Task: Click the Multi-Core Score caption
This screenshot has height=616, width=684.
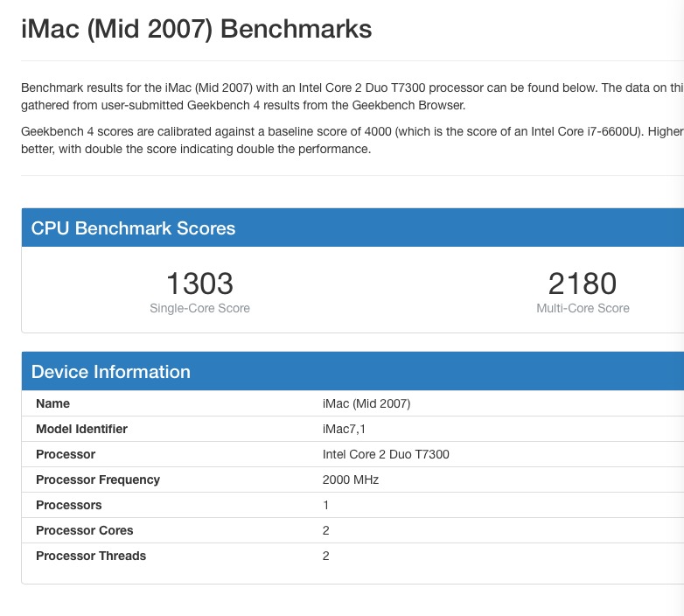Action: tap(583, 308)
